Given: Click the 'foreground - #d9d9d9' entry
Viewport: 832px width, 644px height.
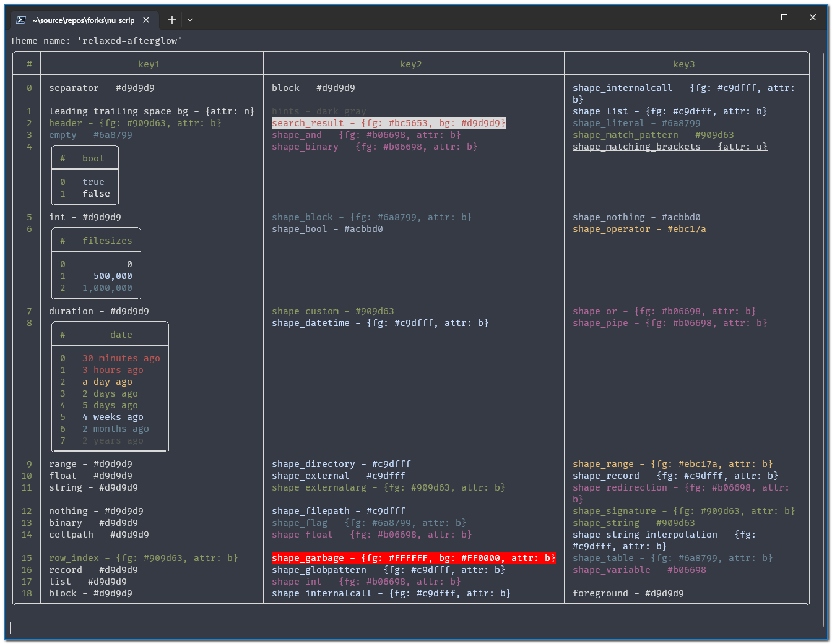Looking at the screenshot, I should 628,593.
